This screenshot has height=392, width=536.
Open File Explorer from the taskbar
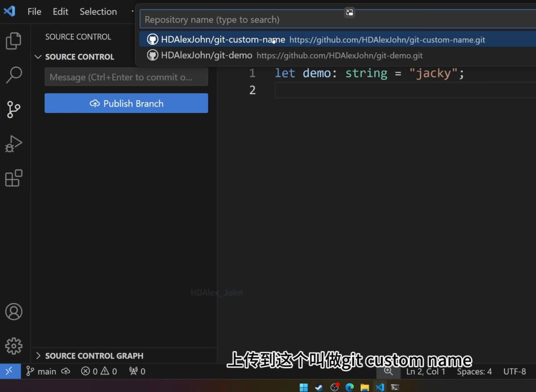(365, 387)
